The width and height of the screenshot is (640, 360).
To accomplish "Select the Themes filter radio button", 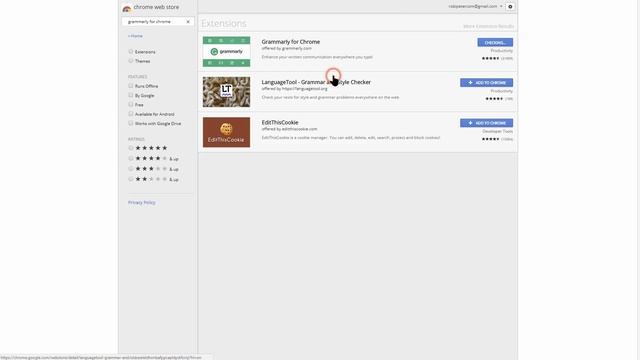I will (x=131, y=60).
